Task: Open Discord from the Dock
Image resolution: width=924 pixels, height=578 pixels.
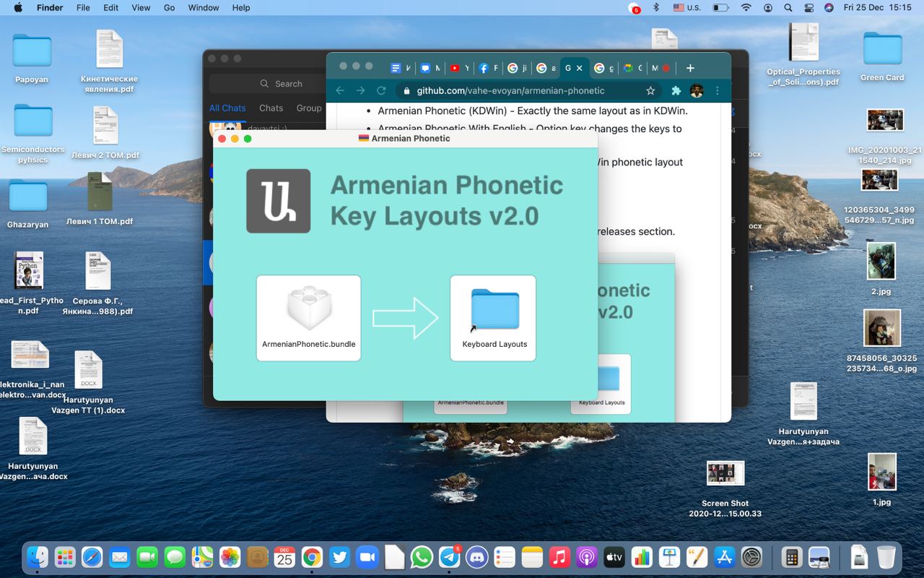Action: tap(476, 557)
